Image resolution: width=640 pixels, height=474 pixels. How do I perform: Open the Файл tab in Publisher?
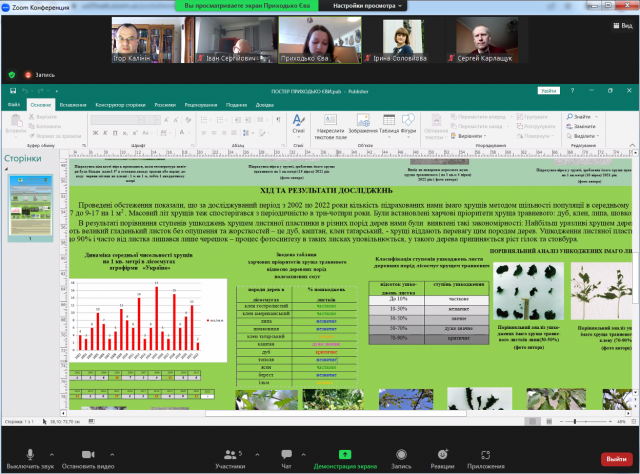point(13,105)
